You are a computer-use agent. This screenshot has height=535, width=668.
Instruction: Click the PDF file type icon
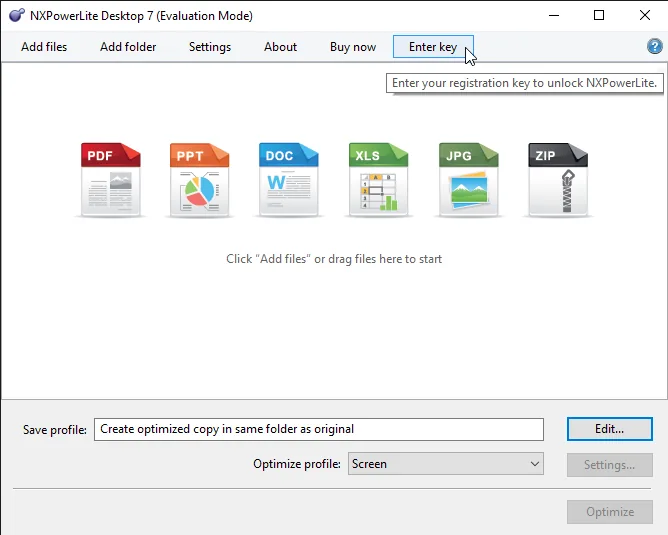click(110, 180)
